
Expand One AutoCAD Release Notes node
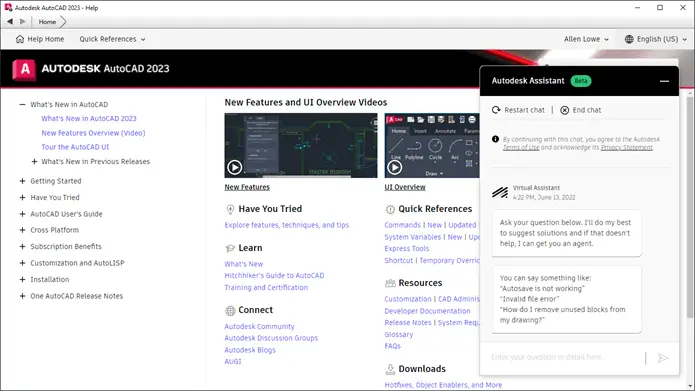coord(22,296)
